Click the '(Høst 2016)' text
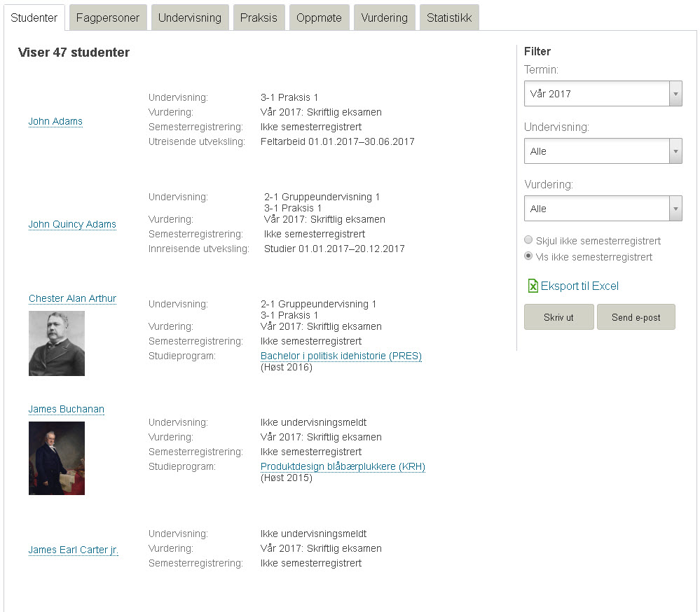Image resolution: width=700 pixels, height=612 pixels. (x=287, y=367)
